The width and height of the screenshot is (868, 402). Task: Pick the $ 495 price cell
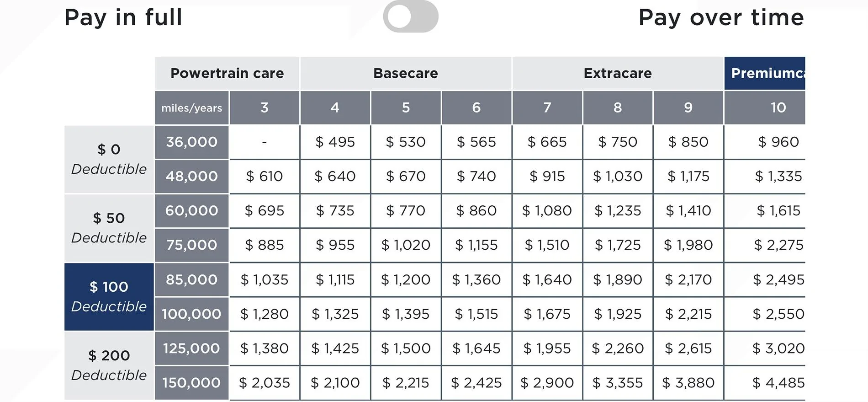(335, 142)
